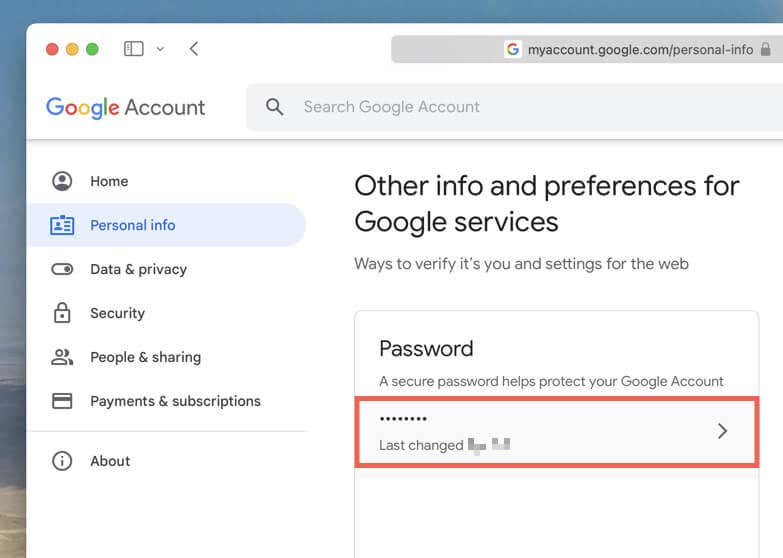The image size is (783, 558).
Task: Click the Payments credit card icon
Action: [x=62, y=401]
